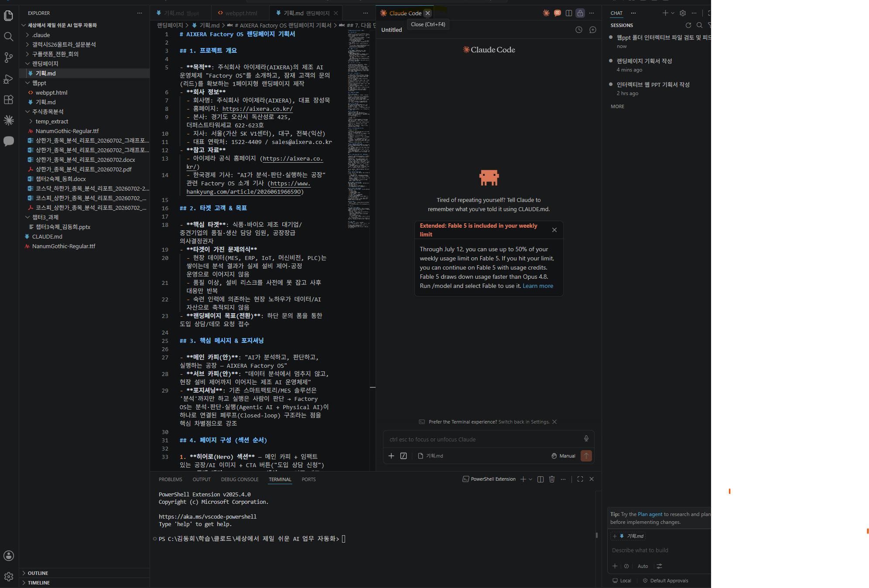Split the terminal

[541, 479]
